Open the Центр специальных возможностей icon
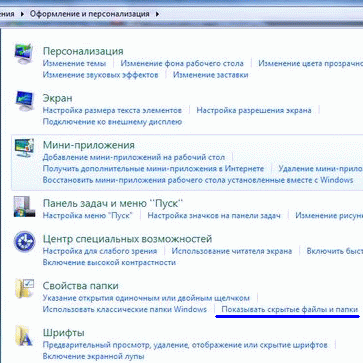The height and width of the screenshot is (363, 363). tap(24, 242)
